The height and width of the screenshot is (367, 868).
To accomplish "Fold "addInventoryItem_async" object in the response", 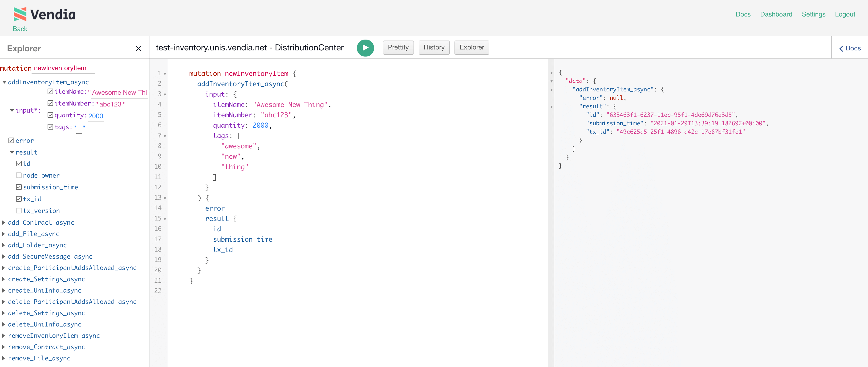I will [x=552, y=90].
